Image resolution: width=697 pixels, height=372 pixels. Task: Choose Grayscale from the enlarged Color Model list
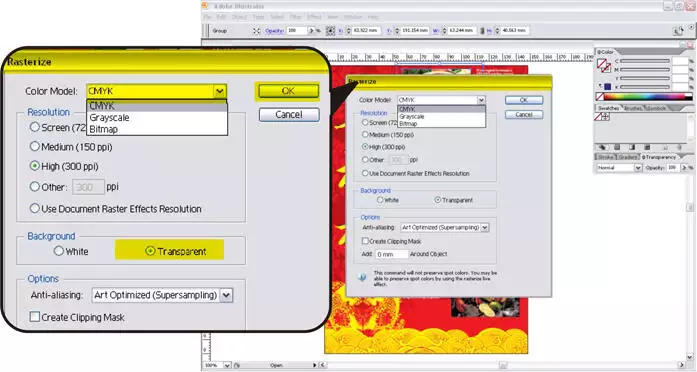tap(109, 118)
